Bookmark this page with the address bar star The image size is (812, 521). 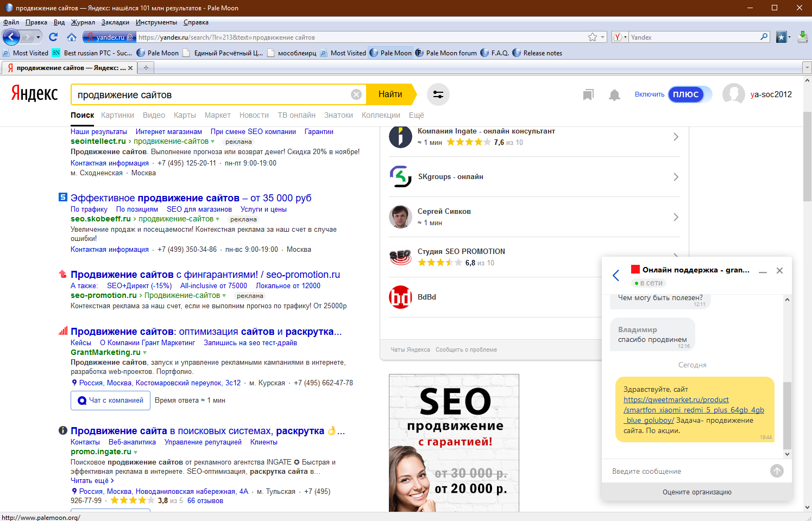tap(593, 37)
